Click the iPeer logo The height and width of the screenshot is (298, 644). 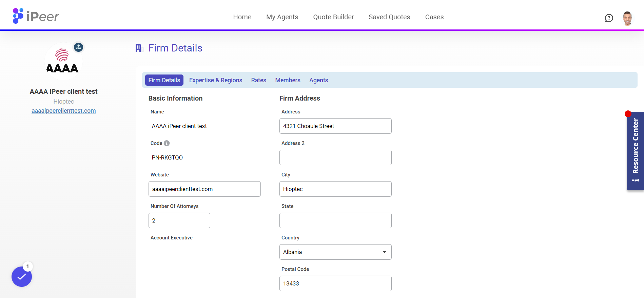point(36,16)
